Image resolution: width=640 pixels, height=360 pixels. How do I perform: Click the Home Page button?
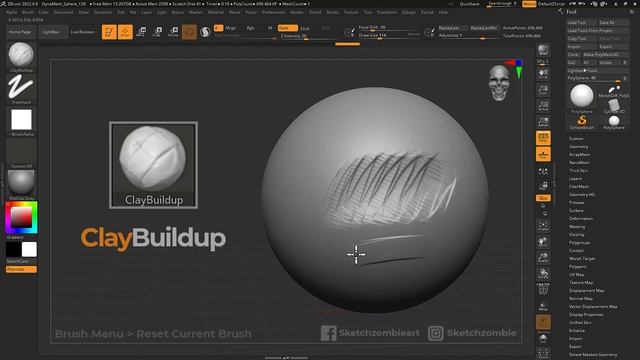tap(20, 32)
